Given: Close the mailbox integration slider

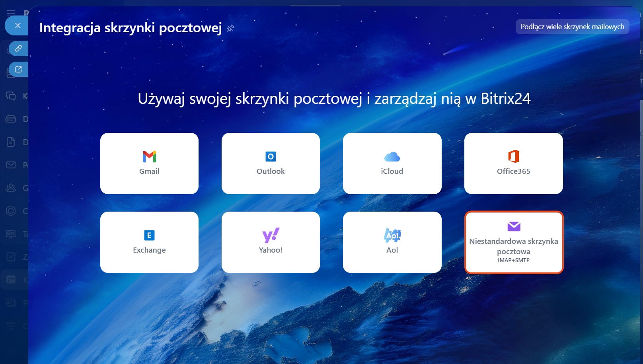Looking at the screenshot, I should (18, 25).
